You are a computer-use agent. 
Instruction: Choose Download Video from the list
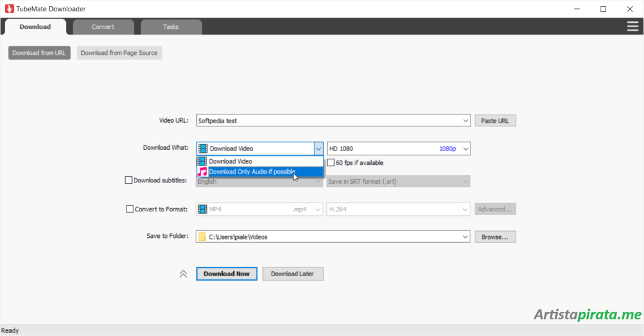260,162
